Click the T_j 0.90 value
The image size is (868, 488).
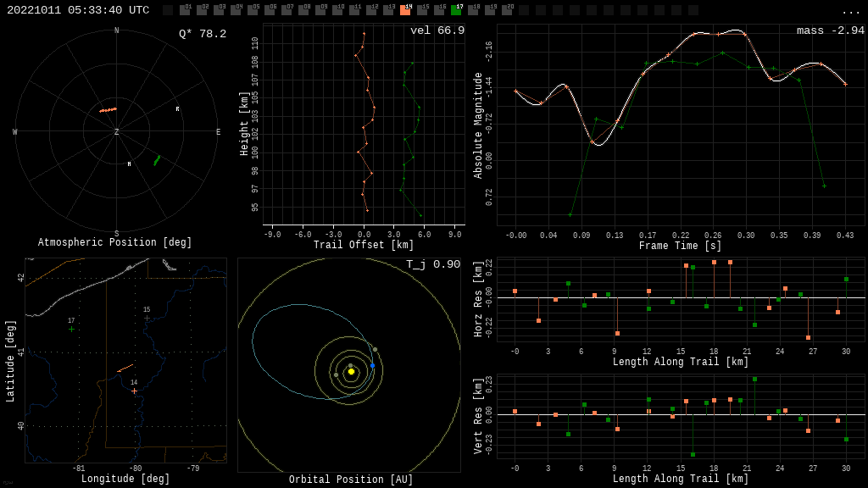tap(433, 264)
